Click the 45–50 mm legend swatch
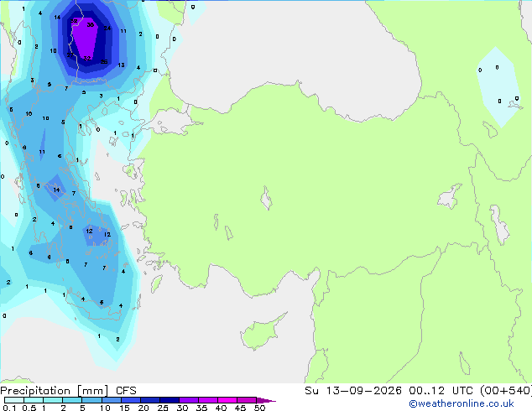 click(x=247, y=400)
